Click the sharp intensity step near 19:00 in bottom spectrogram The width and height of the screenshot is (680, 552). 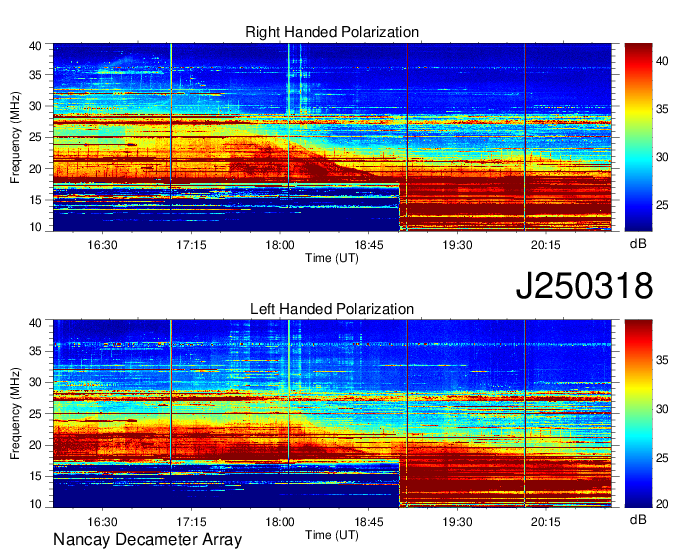click(x=399, y=483)
